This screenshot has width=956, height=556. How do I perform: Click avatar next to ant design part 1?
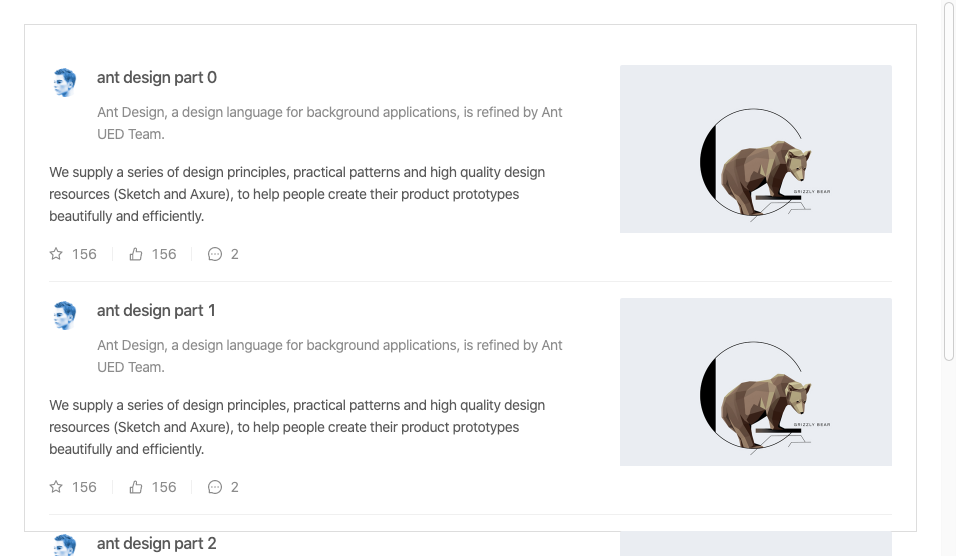[x=65, y=315]
